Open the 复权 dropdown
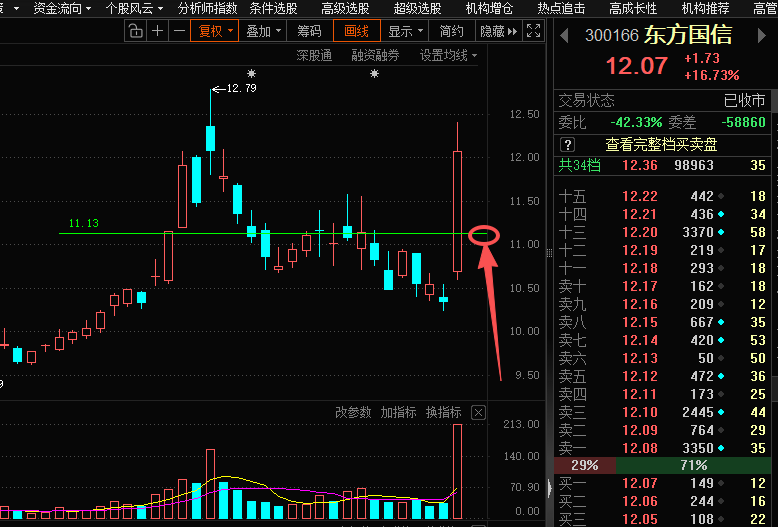778x527 pixels. (x=214, y=31)
